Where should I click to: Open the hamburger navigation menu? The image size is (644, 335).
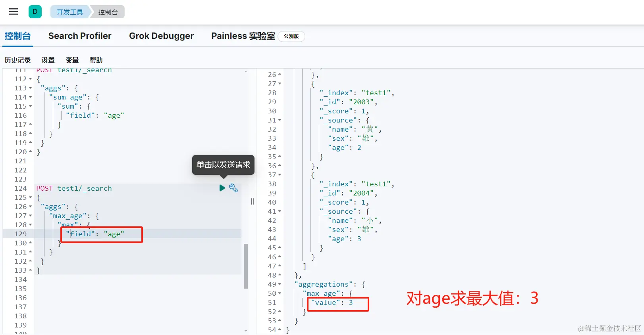click(13, 11)
